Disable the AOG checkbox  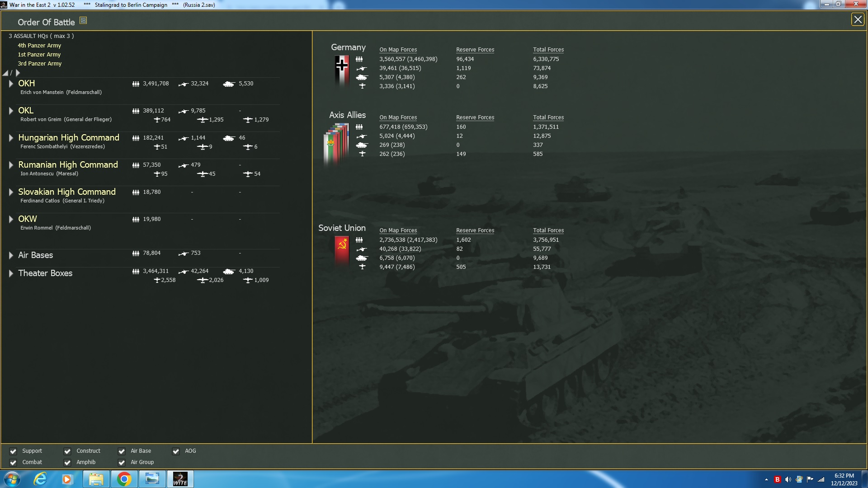(x=176, y=451)
